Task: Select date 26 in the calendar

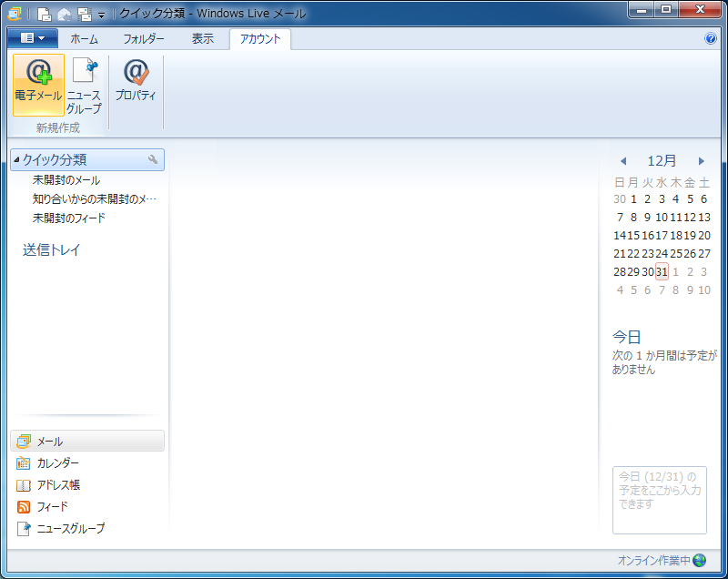Action: (x=690, y=253)
